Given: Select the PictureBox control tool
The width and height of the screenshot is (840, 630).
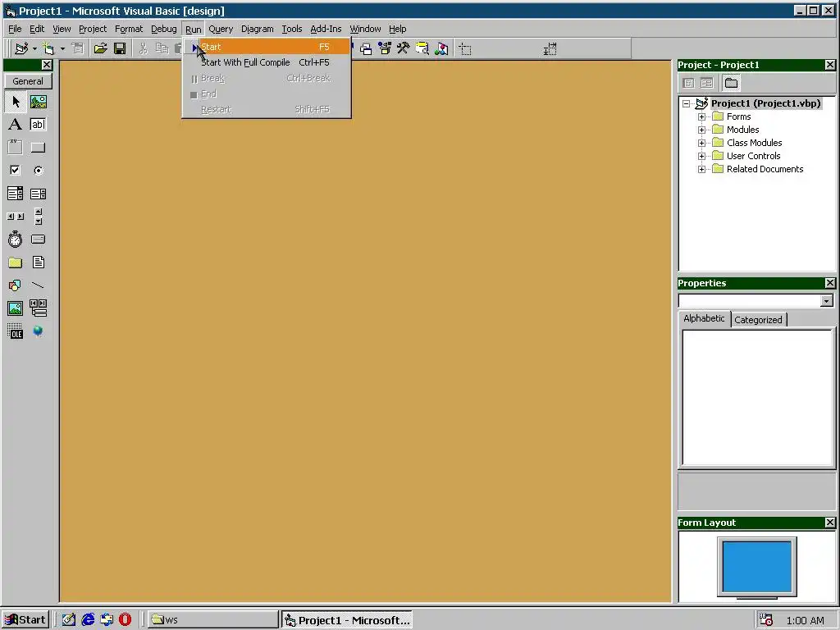Looking at the screenshot, I should 38,102.
